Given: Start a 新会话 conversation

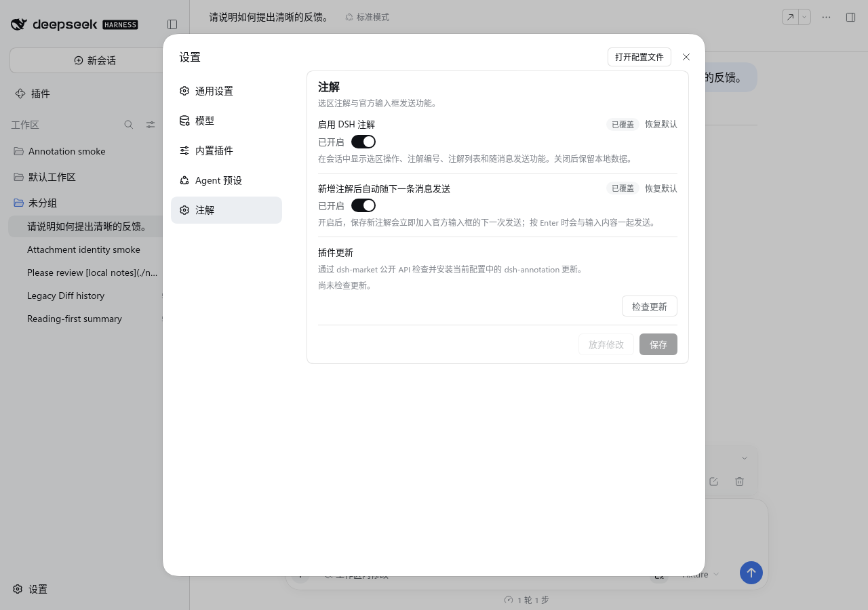Looking at the screenshot, I should [x=95, y=60].
